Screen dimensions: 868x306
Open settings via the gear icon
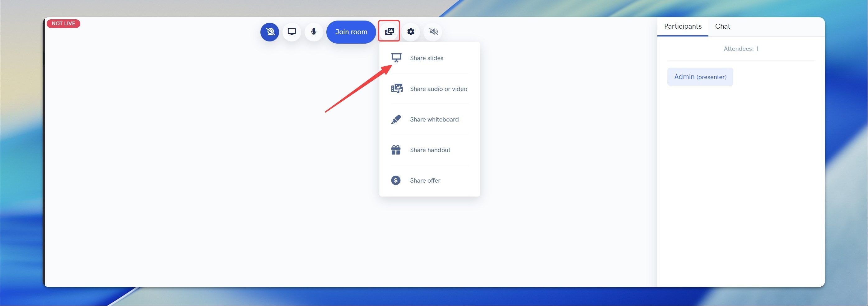411,32
